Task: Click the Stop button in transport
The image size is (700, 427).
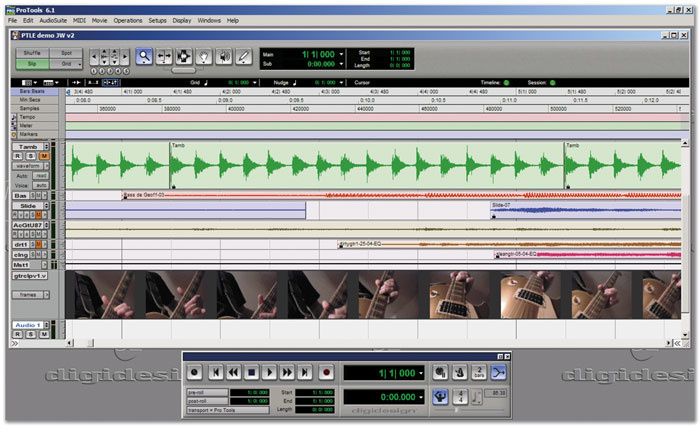Action: (x=252, y=372)
